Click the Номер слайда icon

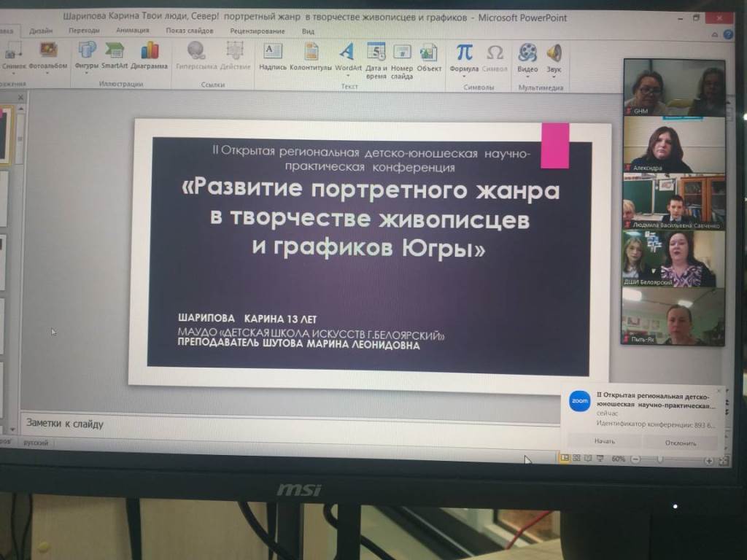402,57
